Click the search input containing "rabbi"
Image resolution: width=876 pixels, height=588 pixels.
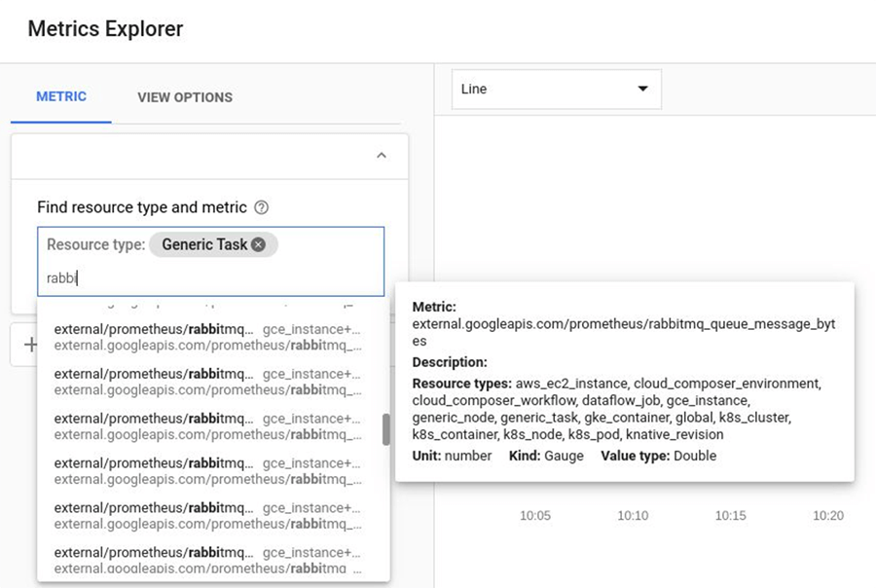tap(146, 277)
